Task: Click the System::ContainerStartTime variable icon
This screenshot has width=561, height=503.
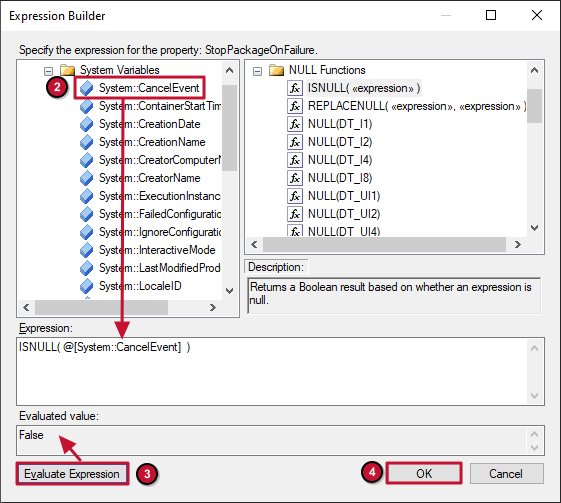Action: (x=87, y=106)
